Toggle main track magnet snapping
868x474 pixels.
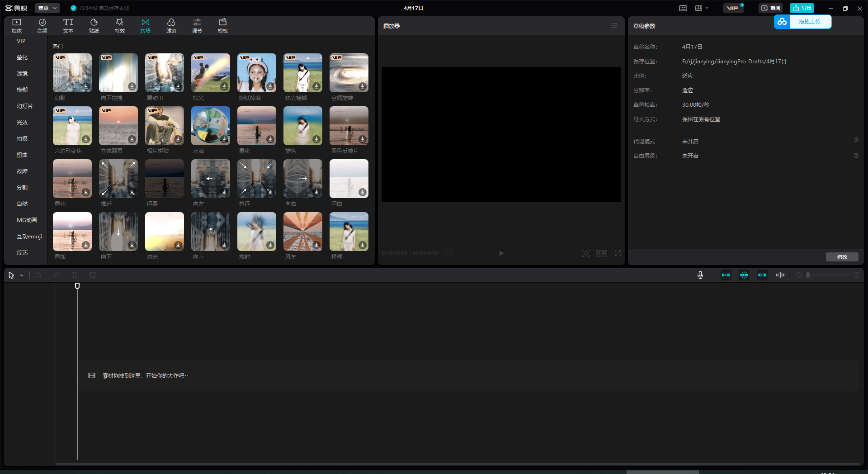pos(726,275)
